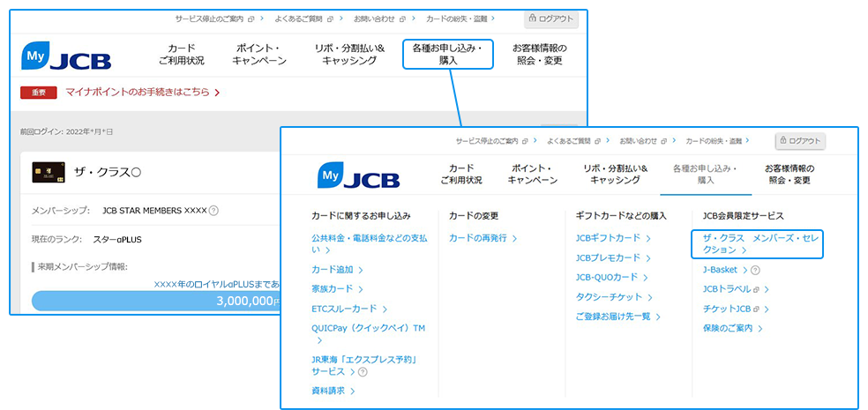The width and height of the screenshot is (868, 410).
Task: Open the カード追加 link
Action: point(337,270)
